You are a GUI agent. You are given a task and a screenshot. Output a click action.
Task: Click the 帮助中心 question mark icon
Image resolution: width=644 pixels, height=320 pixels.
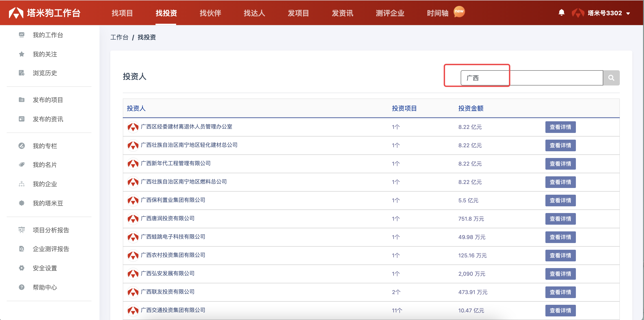[22, 287]
